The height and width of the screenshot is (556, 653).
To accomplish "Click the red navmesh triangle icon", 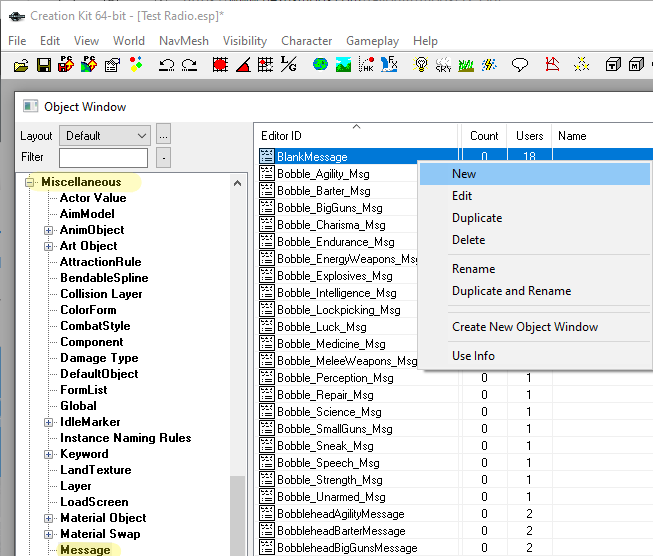I will [x=552, y=64].
